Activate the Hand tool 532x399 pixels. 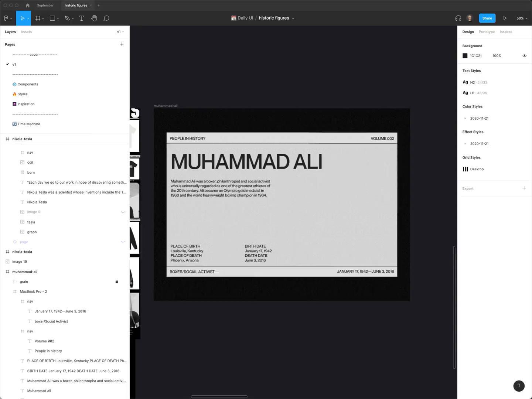pyautogui.click(x=94, y=18)
